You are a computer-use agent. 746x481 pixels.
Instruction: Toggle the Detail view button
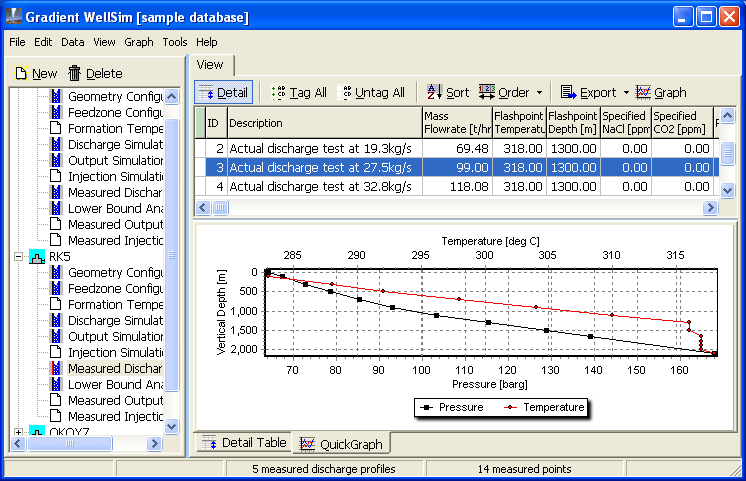click(224, 92)
